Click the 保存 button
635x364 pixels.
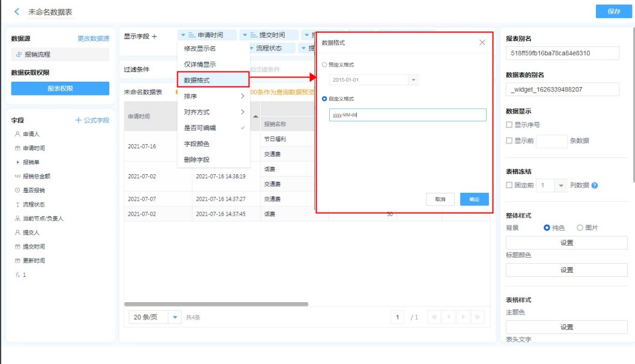(613, 11)
